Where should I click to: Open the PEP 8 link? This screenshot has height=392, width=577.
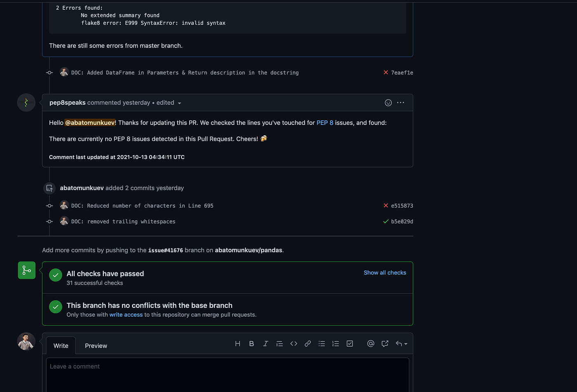pyautogui.click(x=325, y=122)
